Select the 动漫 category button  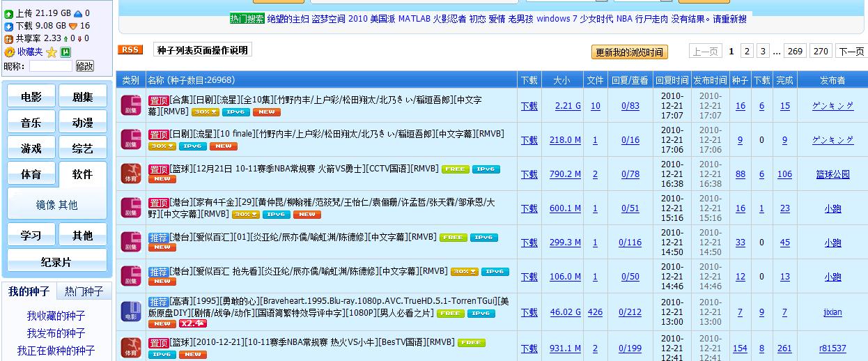tap(83, 123)
